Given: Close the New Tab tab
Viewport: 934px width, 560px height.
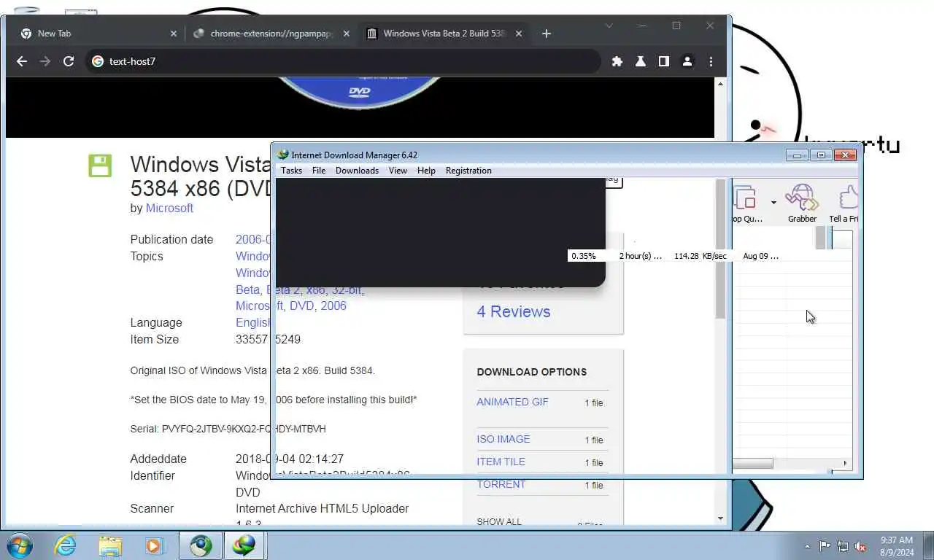Looking at the screenshot, I should [174, 34].
